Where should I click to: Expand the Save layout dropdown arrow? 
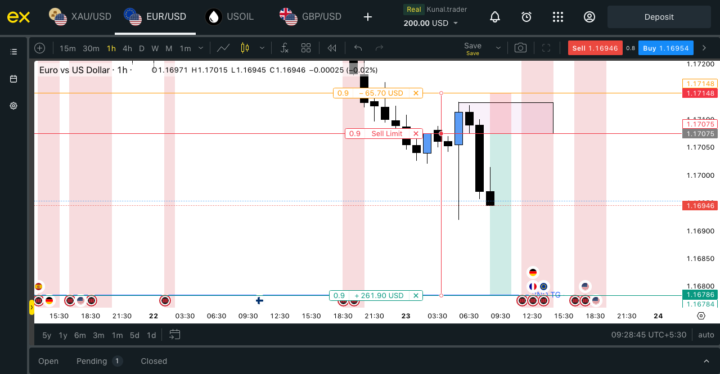tap(498, 48)
